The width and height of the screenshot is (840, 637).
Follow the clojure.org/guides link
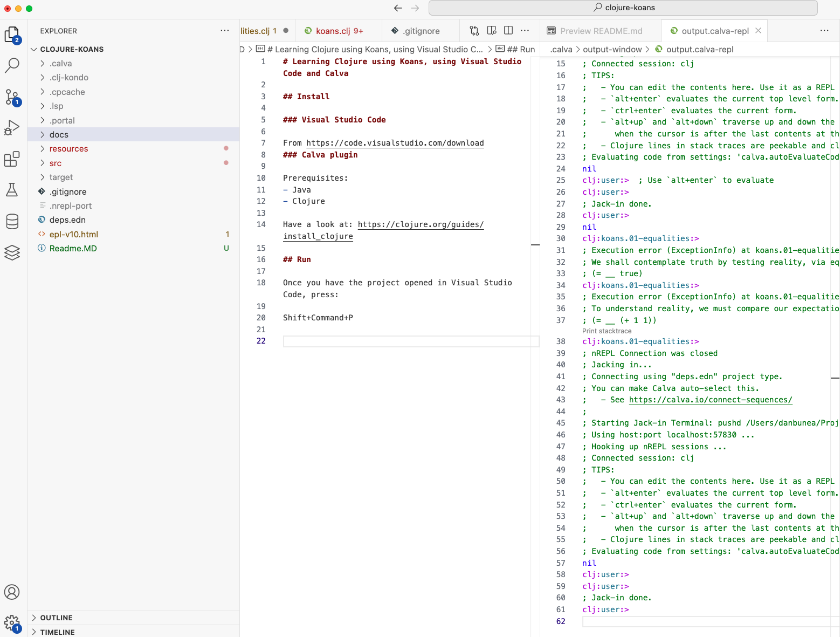point(421,224)
